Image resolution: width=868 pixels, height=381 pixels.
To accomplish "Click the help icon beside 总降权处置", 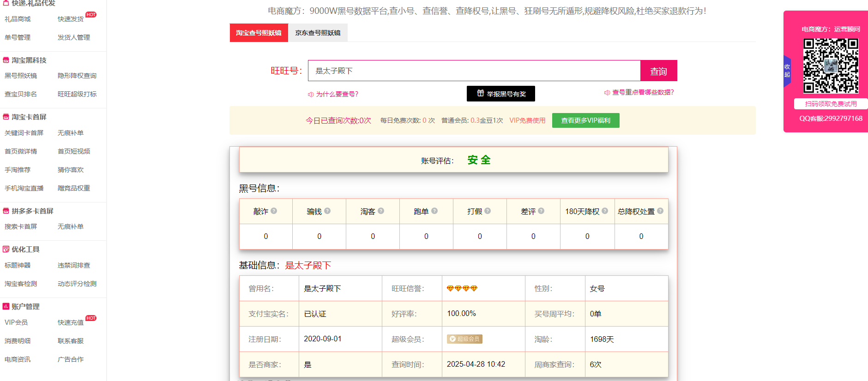I will point(660,211).
